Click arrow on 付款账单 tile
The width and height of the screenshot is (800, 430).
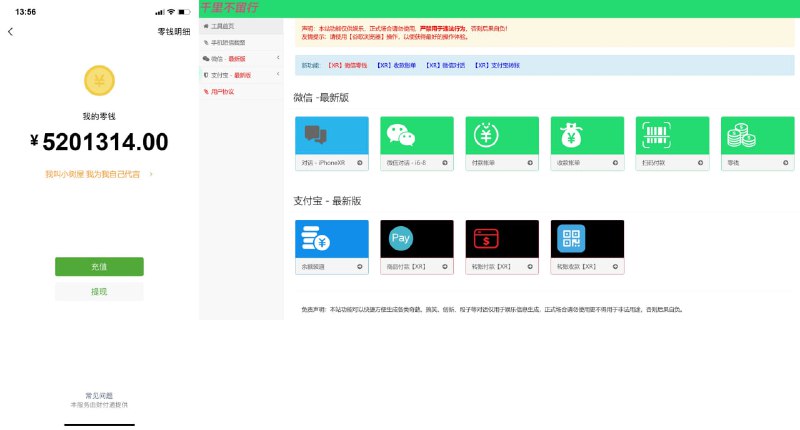(530, 163)
